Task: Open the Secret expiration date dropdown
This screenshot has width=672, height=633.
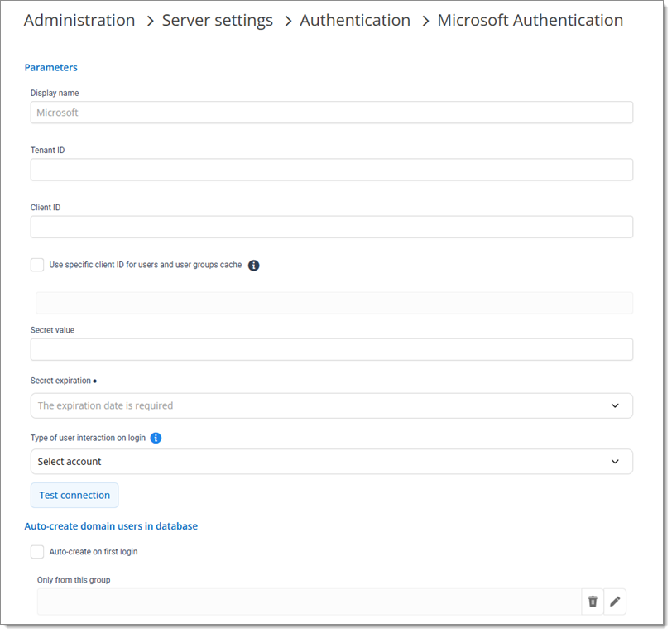Action: coord(331,405)
